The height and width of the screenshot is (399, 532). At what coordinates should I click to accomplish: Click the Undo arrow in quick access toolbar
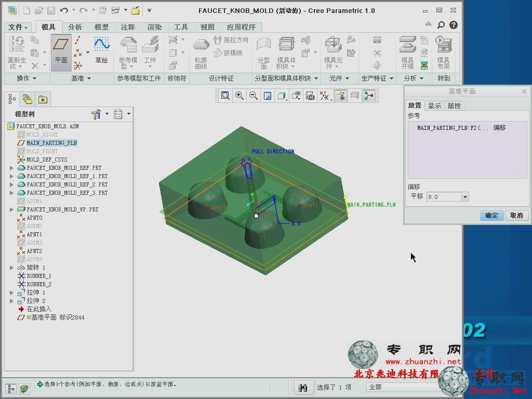pyautogui.click(x=64, y=10)
